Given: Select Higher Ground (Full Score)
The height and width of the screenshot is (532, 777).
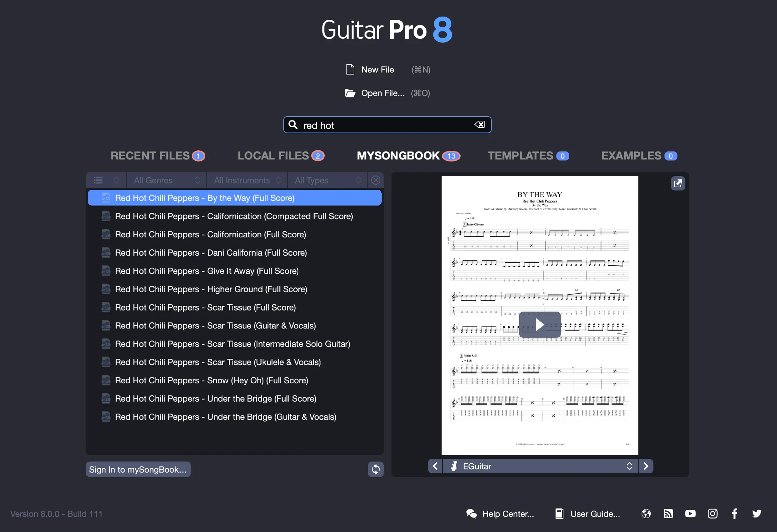Looking at the screenshot, I should pyautogui.click(x=235, y=289).
